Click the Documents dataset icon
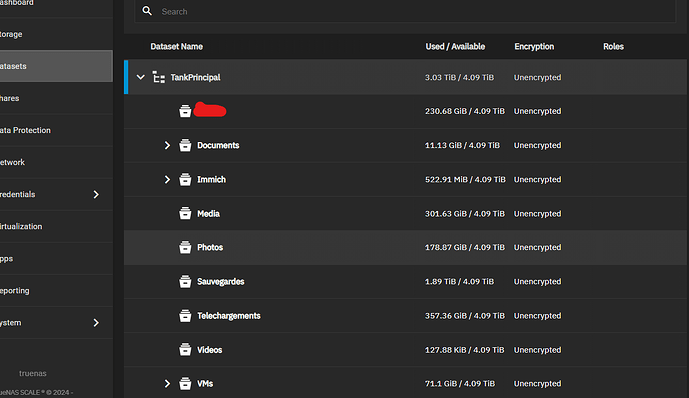Image resolution: width=689 pixels, height=398 pixels. [x=185, y=145]
